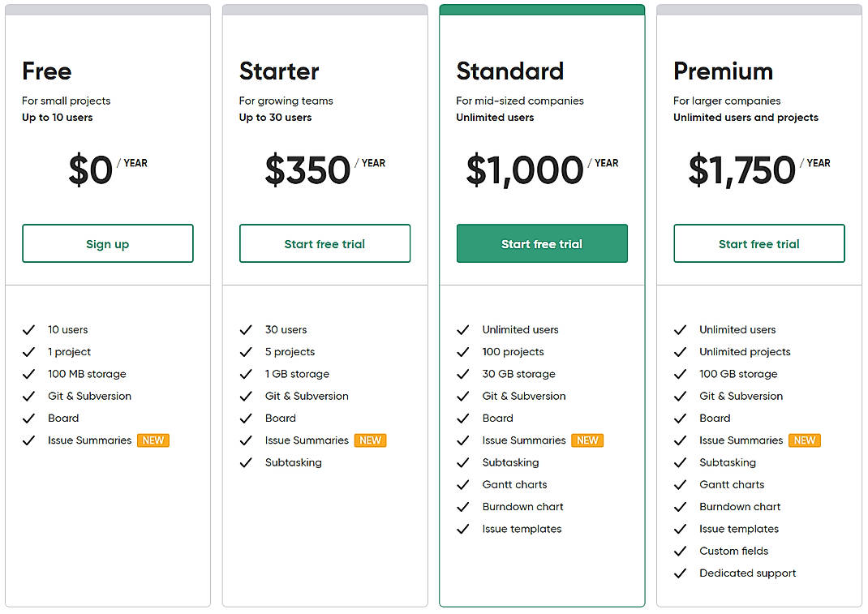868x614 pixels.
Task: Start free trial for the Premium plan
Action: pyautogui.click(x=758, y=243)
